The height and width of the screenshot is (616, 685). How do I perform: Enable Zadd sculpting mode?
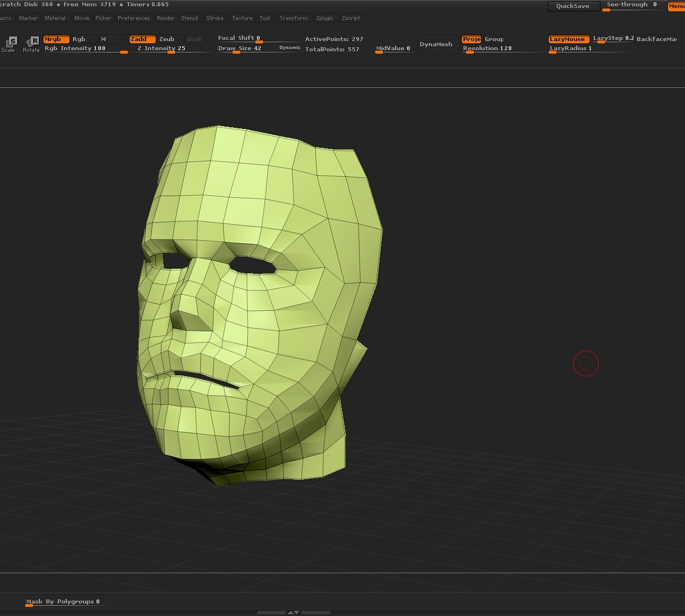coord(142,39)
